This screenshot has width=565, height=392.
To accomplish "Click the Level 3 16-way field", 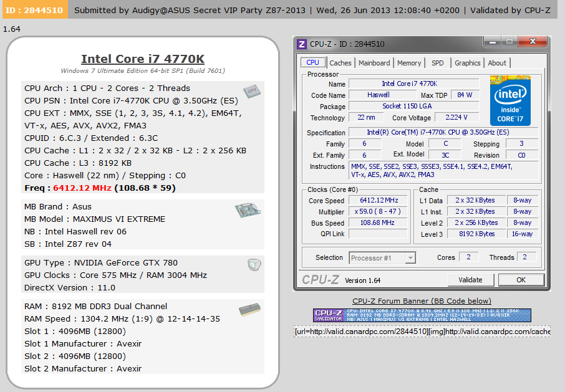I will tap(523, 234).
